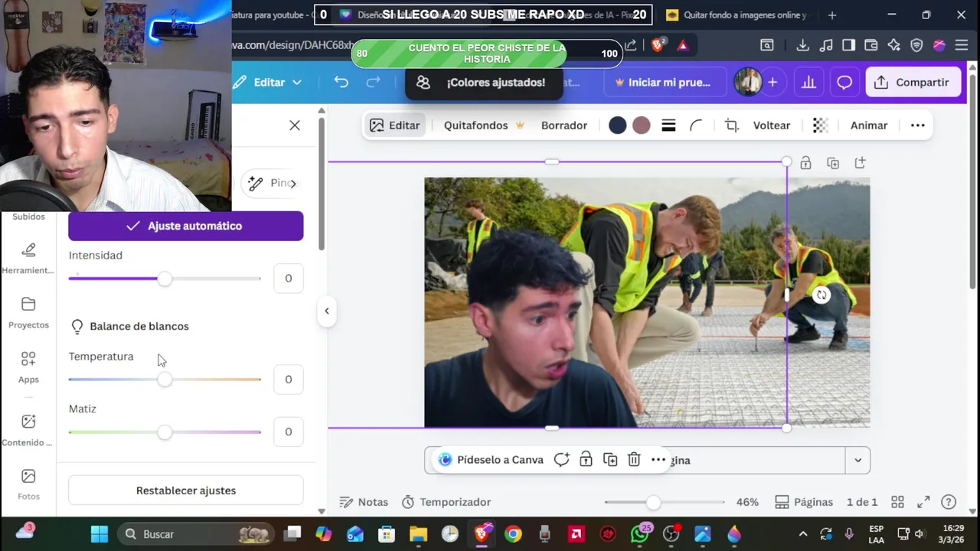Screen dimensions: 980x551
Task: Open Fotos section in sidebar
Action: click(28, 484)
